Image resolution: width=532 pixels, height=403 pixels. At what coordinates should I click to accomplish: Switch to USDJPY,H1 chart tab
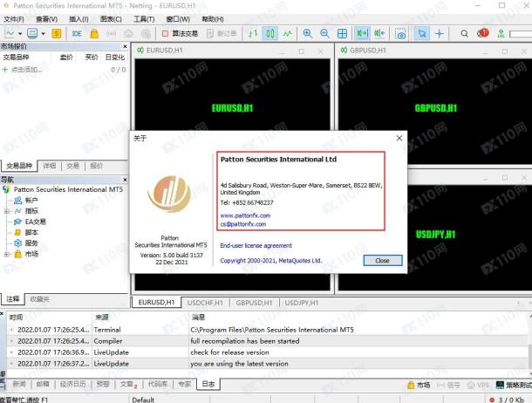click(302, 303)
